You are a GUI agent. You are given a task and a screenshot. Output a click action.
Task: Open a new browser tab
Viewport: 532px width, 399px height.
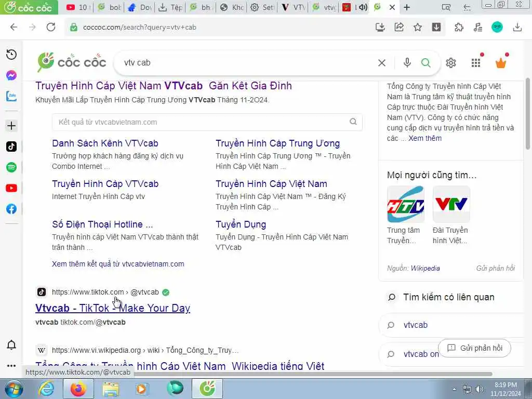point(407,7)
